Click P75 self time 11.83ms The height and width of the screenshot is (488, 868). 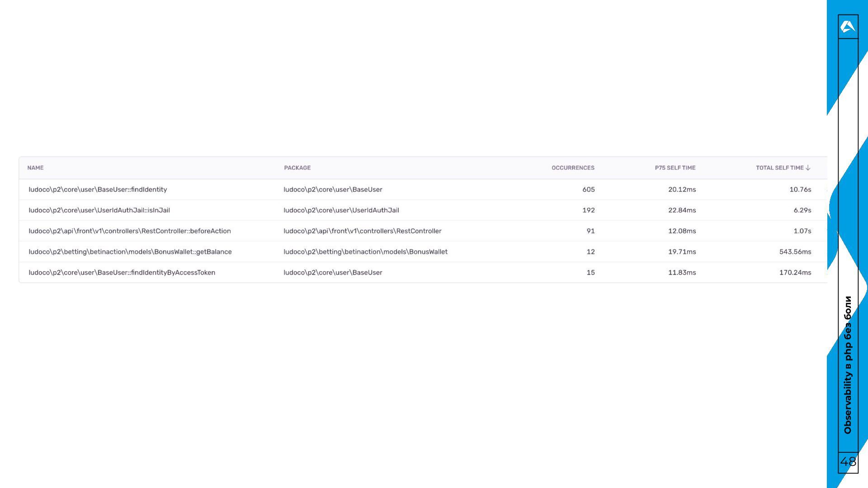click(682, 272)
